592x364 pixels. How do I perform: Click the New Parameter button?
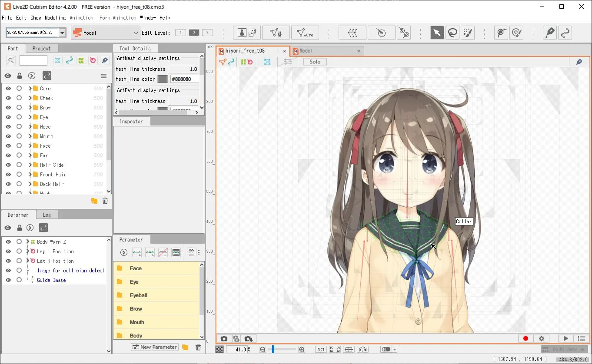[x=155, y=347]
